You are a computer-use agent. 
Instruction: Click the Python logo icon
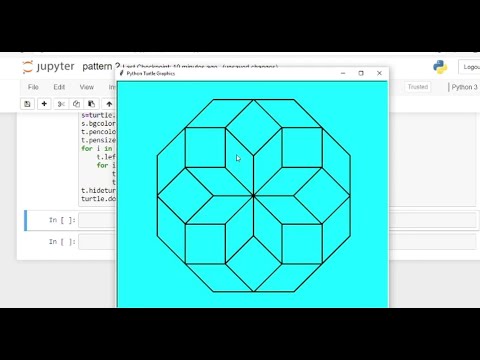tap(440, 67)
